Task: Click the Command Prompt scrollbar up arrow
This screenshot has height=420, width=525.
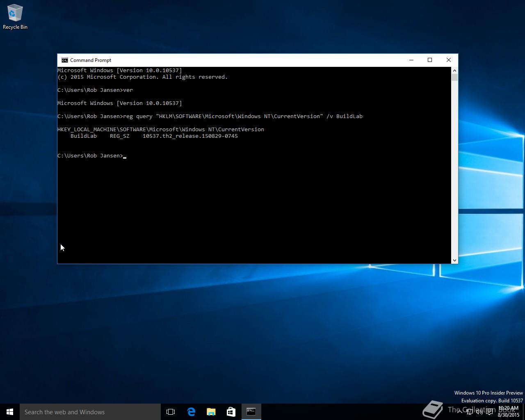Action: tap(454, 70)
